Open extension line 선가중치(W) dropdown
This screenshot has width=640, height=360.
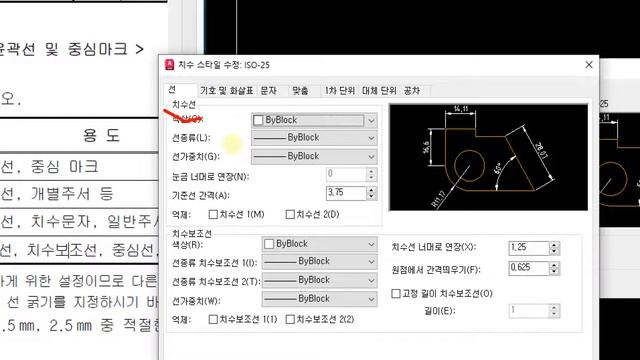point(319,299)
